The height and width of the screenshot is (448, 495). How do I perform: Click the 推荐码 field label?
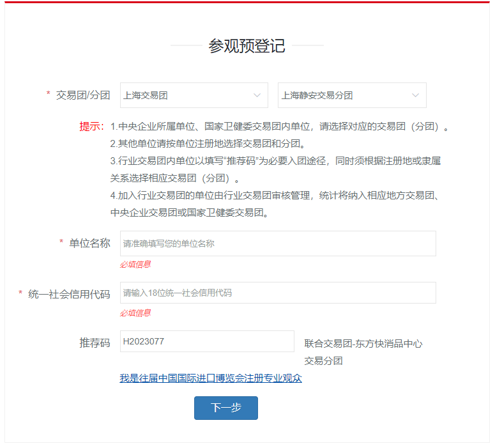(95, 343)
